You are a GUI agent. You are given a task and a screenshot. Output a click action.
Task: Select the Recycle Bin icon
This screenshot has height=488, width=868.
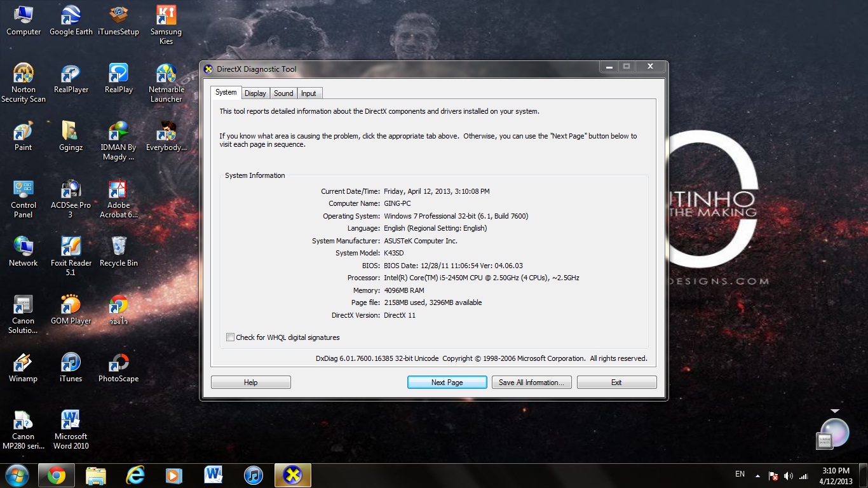pos(119,252)
